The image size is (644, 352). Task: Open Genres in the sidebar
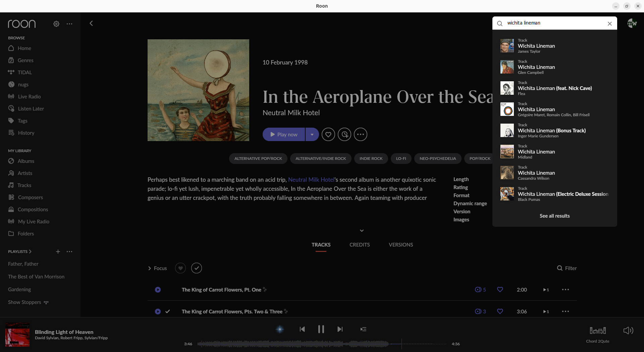[x=25, y=60]
